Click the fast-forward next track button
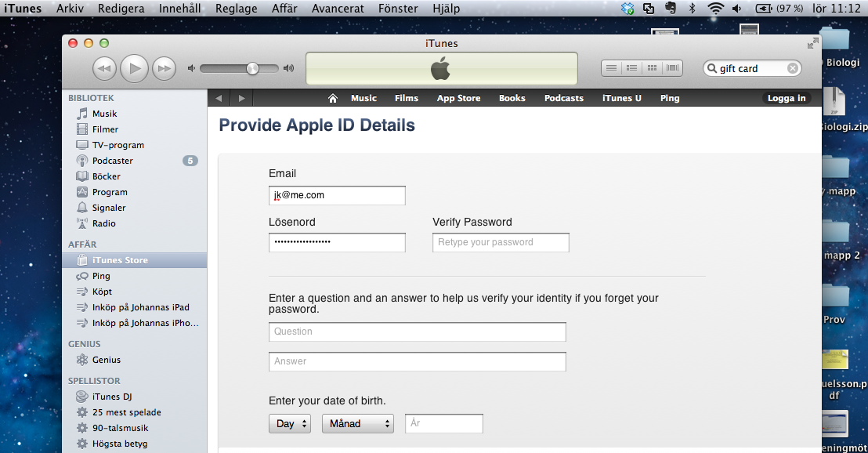 click(x=164, y=69)
